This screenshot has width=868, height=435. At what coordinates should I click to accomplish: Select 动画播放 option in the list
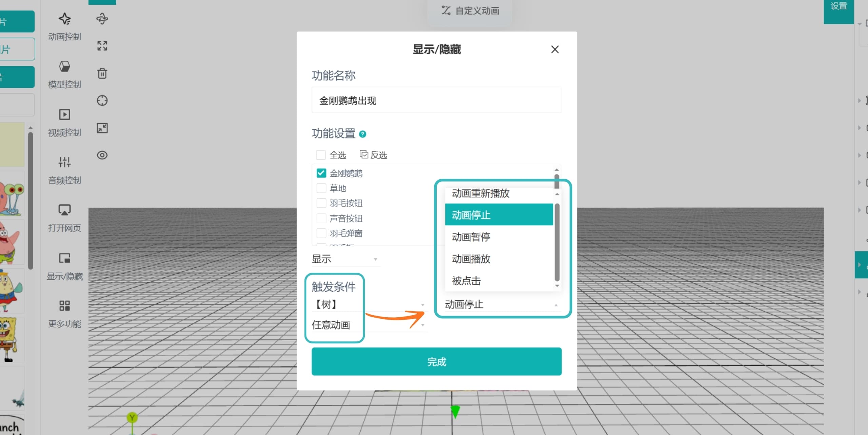point(499,259)
